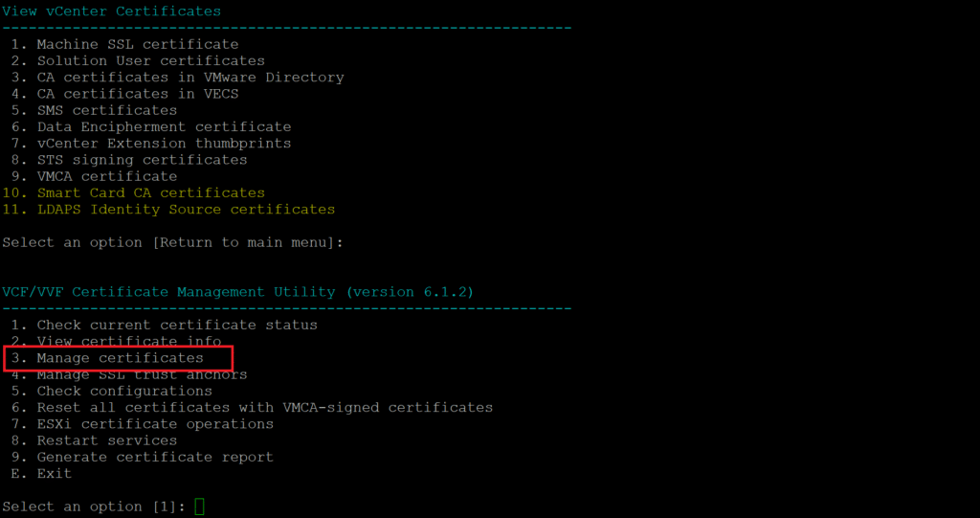Select Reset all certificates with VMCA-signed
This screenshot has width=980, height=518.
coord(253,408)
